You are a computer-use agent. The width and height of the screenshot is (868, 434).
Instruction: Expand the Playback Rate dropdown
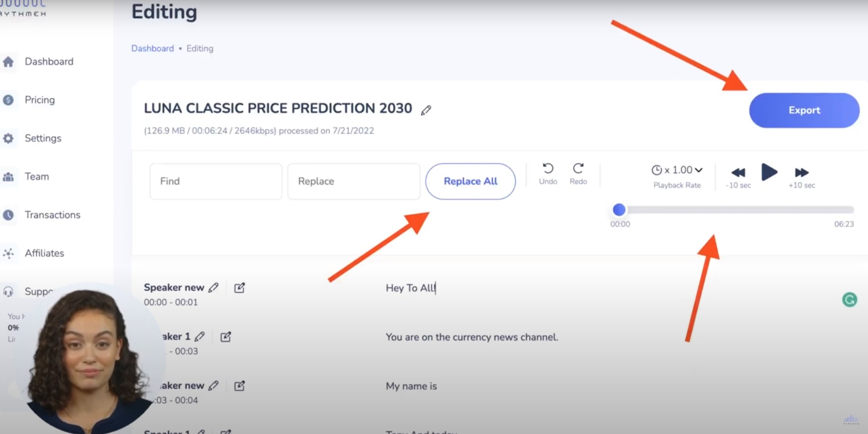677,170
